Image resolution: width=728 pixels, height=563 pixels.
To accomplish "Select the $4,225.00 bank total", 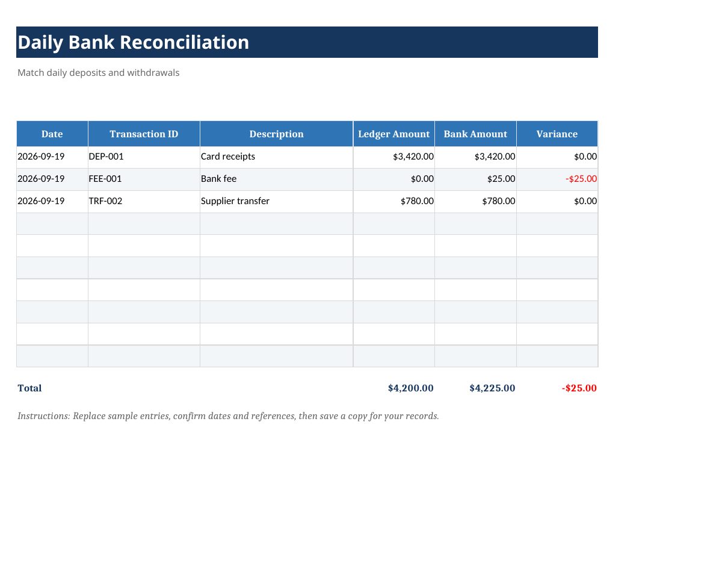I will [492, 388].
